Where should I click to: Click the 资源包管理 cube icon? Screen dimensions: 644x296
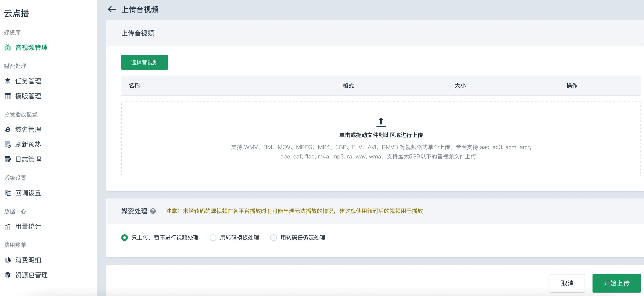tap(8, 275)
